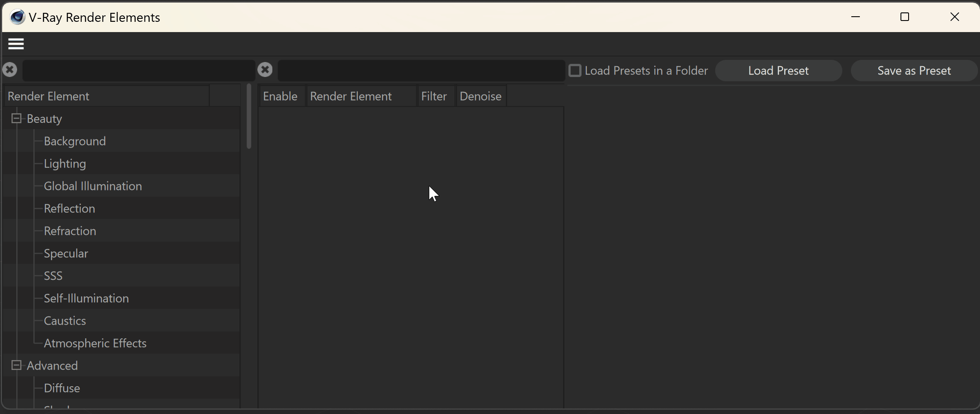Minimize the V-Ray Render Elements window
This screenshot has width=980, height=414.
(855, 17)
